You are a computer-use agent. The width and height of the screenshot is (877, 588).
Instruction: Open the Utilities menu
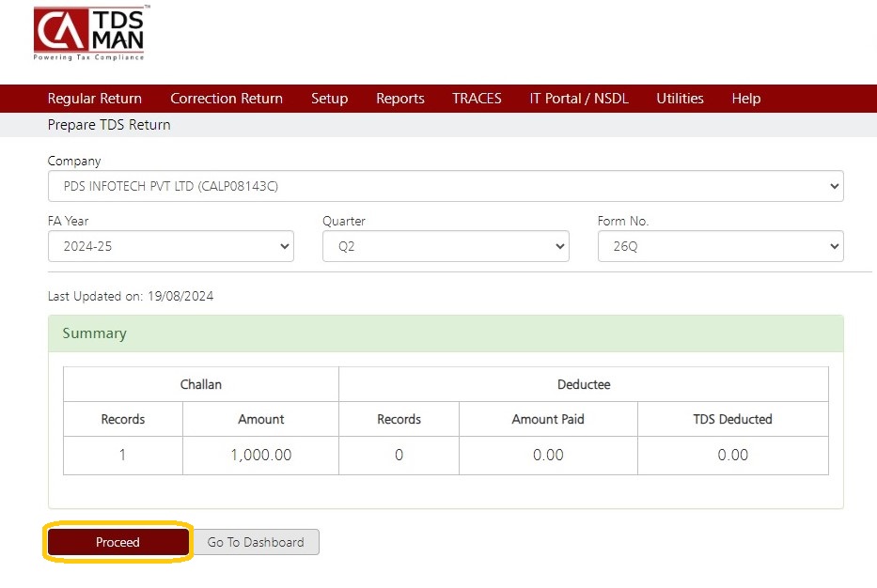[x=680, y=99]
